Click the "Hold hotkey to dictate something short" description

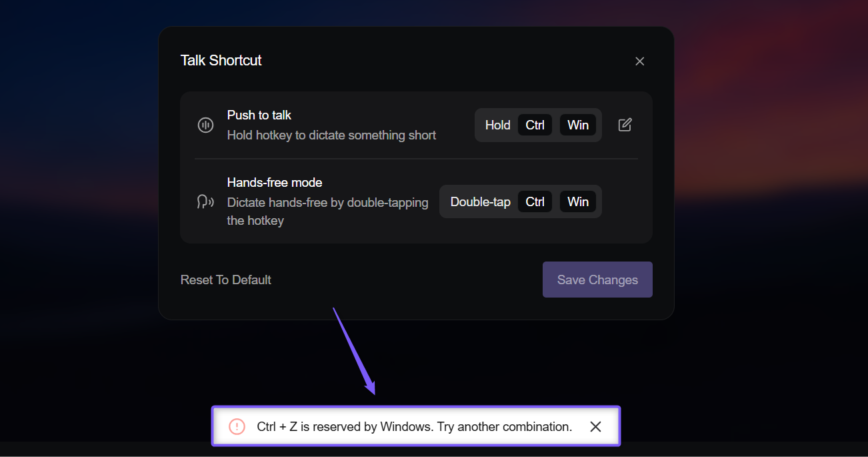[331, 135]
